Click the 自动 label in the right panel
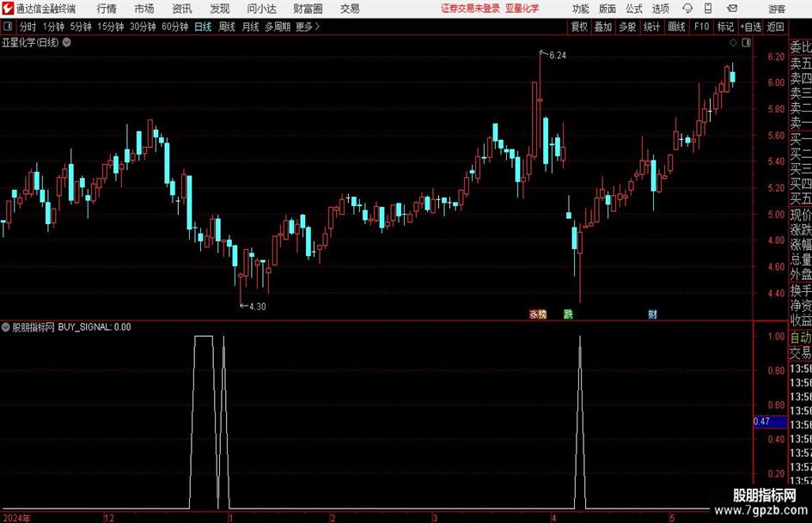 coord(801,338)
